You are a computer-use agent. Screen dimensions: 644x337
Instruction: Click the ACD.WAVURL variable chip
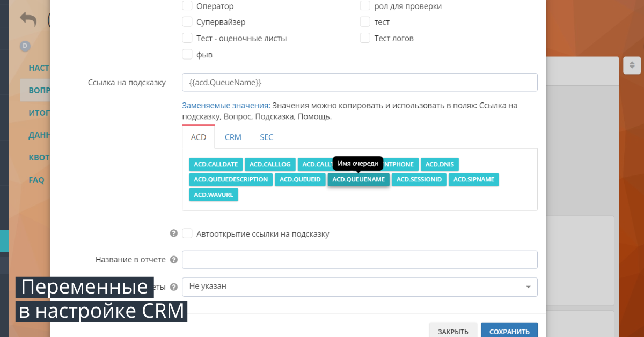214,194
